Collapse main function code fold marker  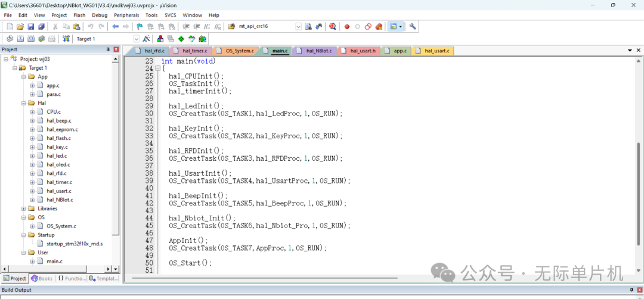pos(157,68)
